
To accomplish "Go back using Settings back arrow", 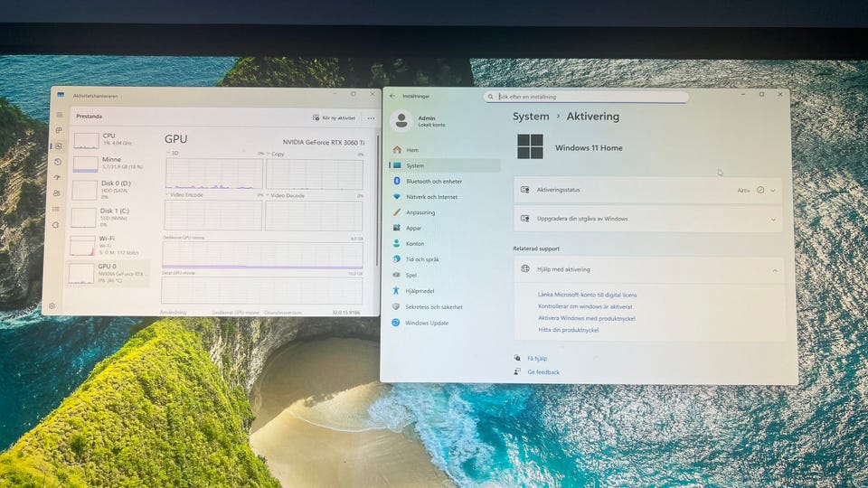I will point(392,96).
